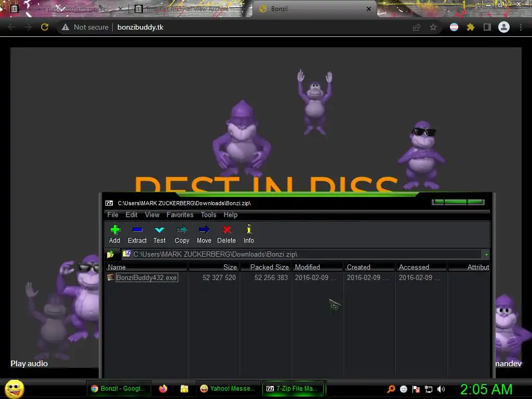Screen dimensions: 532x399
Task: Click the flag with red X tray icon
Action: (x=416, y=389)
